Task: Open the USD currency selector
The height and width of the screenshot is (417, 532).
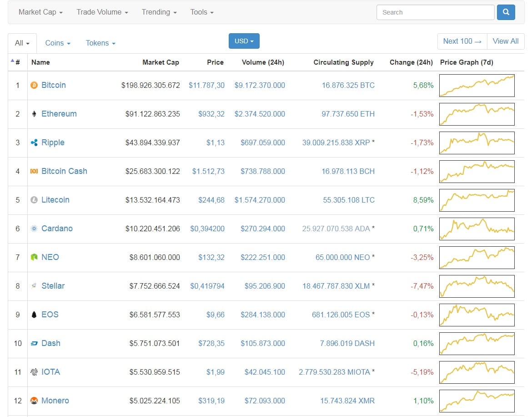Action: pyautogui.click(x=244, y=41)
